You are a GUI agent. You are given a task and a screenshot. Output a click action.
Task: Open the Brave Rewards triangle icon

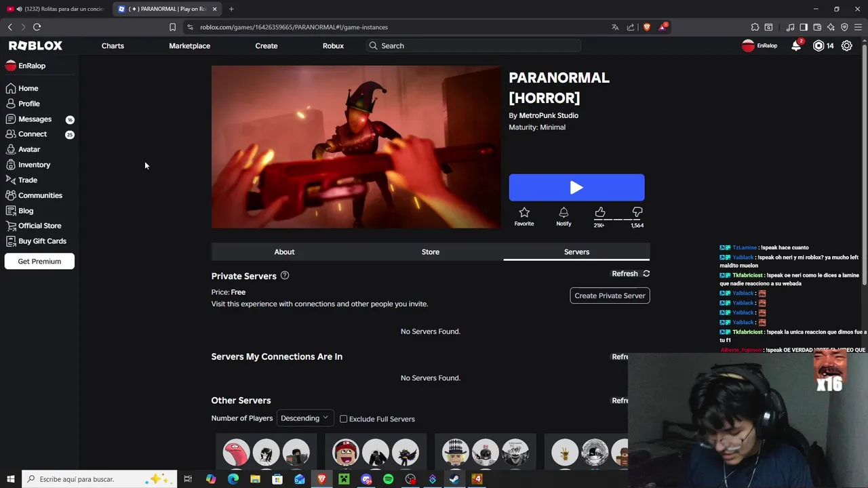click(663, 27)
